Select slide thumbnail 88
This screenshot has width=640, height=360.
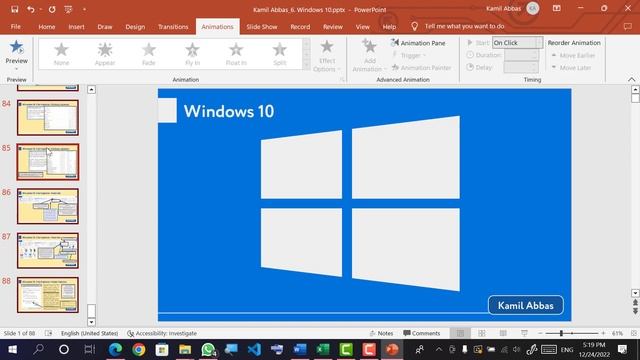(x=48, y=295)
